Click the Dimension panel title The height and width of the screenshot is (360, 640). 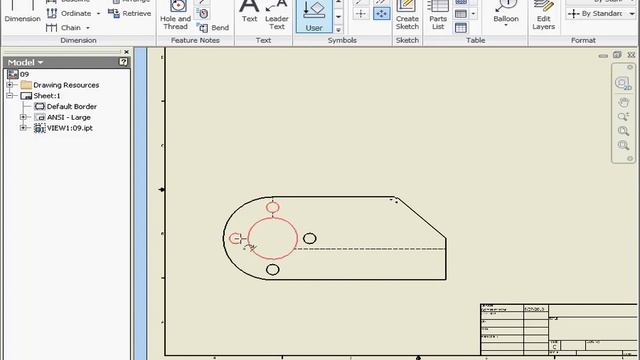pos(78,40)
